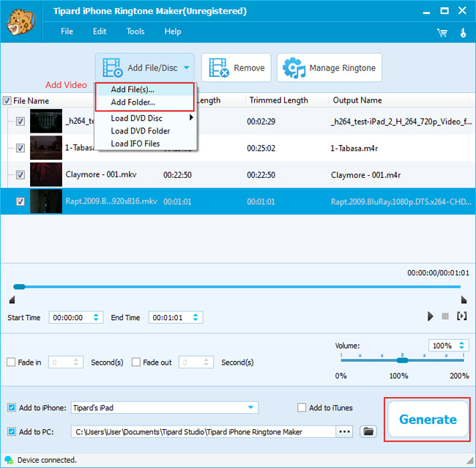Click the play segment bracket icon
Viewport: 476px width, 468px height.
click(462, 316)
